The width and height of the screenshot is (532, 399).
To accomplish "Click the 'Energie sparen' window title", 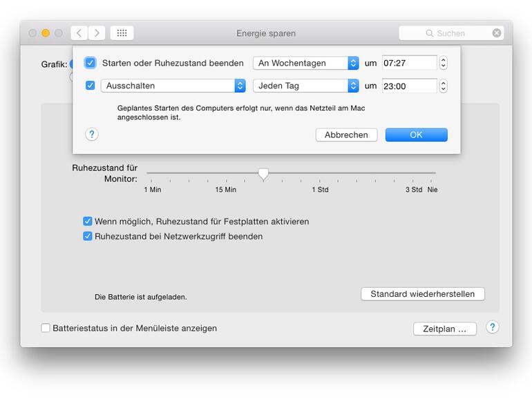I will 266,33.
